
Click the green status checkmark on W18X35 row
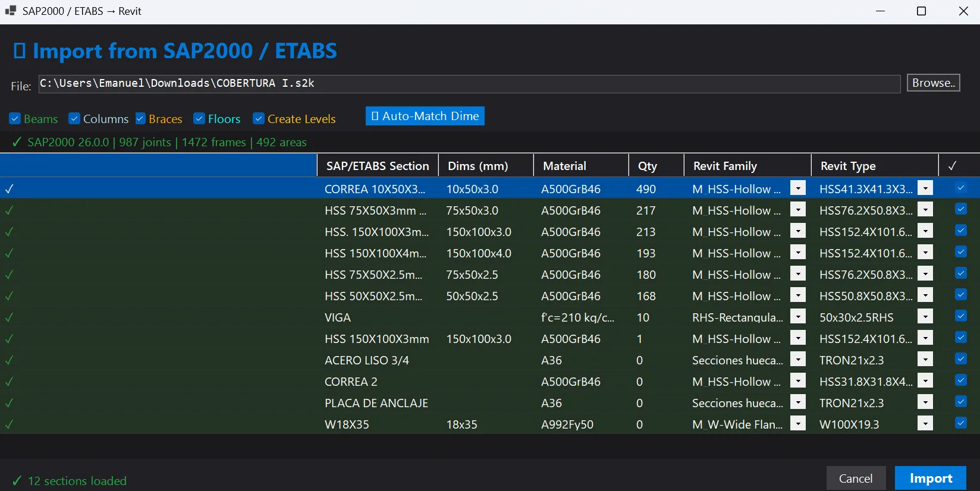tap(9, 424)
